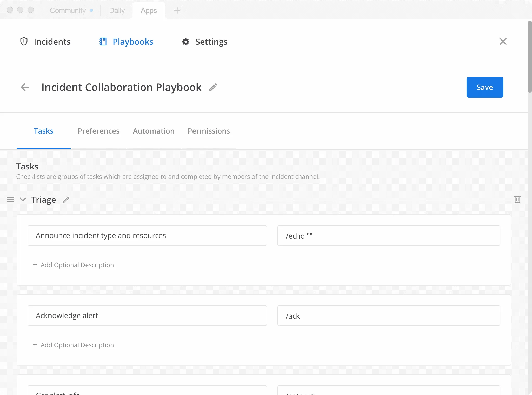
Task: Select the Apps tab
Action: [149, 10]
